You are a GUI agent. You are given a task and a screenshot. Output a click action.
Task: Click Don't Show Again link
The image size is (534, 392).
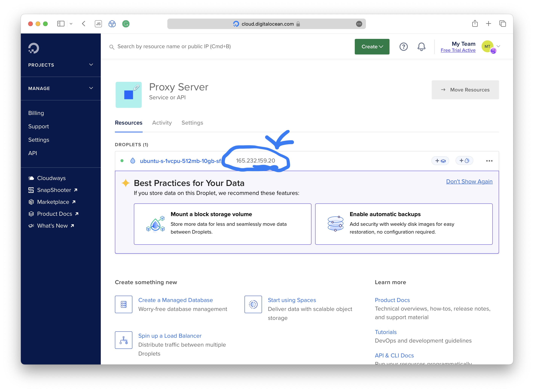coord(469,181)
